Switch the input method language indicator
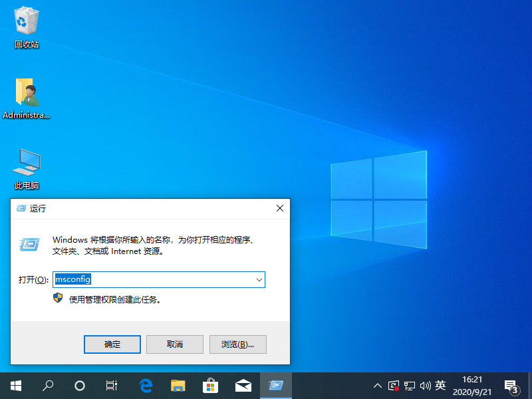The image size is (532, 399). point(440,385)
